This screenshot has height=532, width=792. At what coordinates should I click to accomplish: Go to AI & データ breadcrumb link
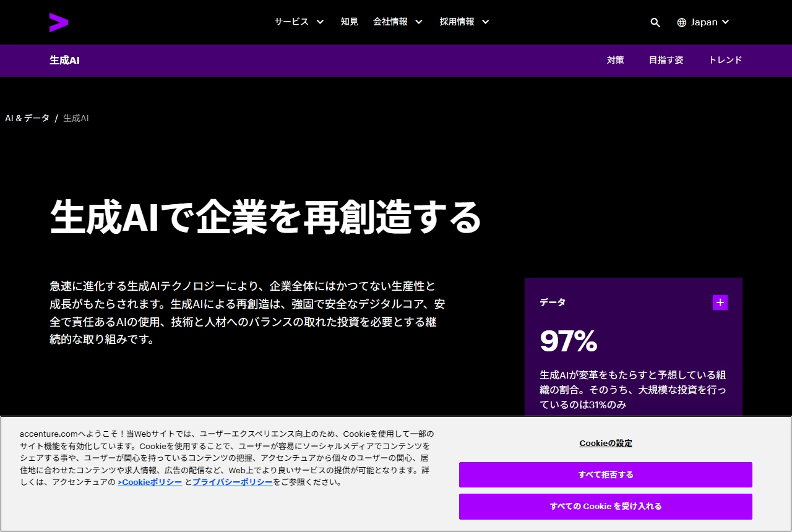27,118
